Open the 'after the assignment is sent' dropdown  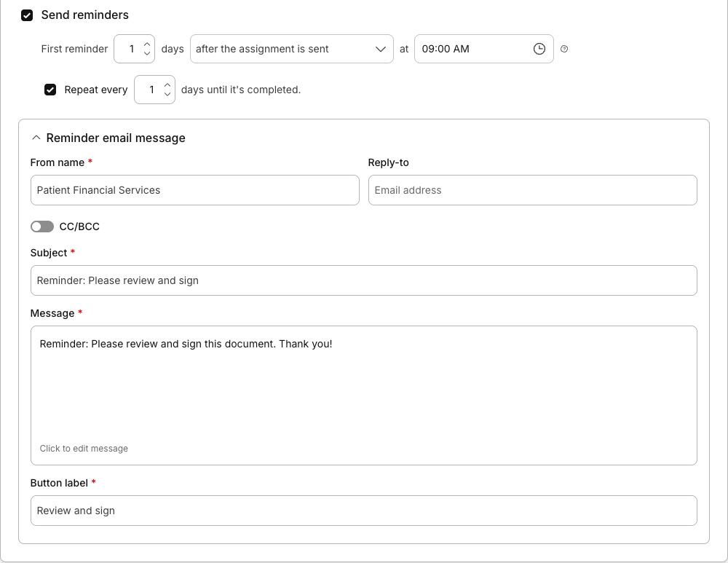coord(292,49)
